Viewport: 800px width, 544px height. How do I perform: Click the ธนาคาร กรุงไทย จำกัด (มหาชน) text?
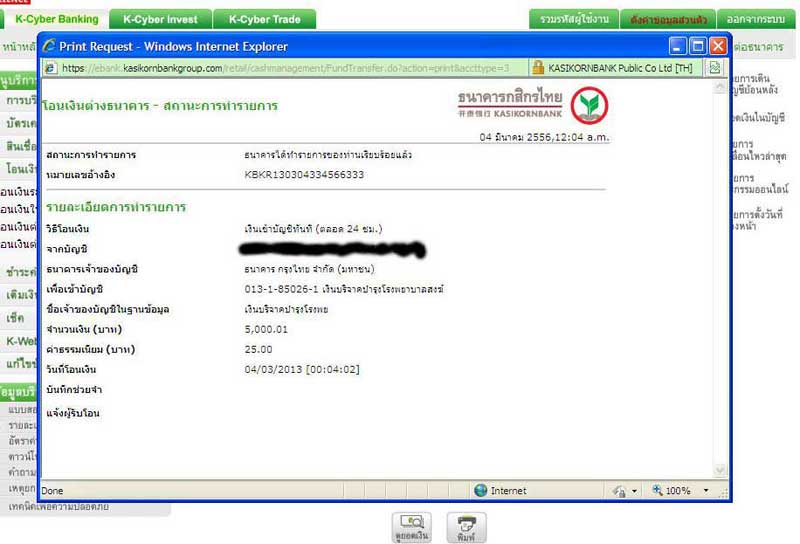(x=309, y=269)
